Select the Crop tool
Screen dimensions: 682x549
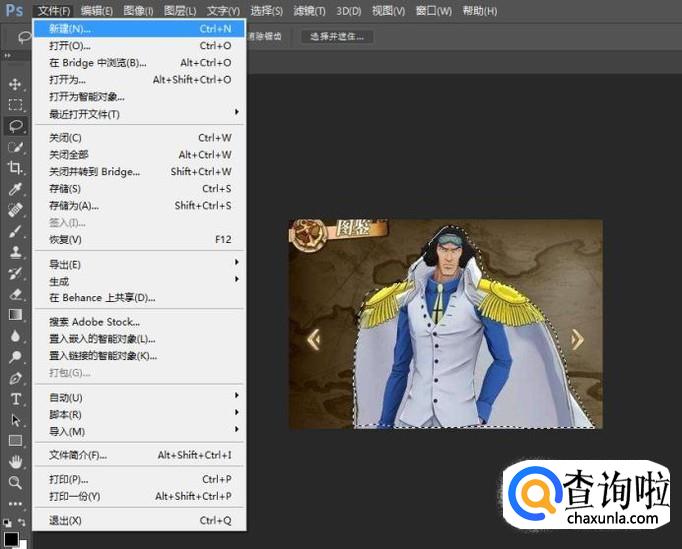click(15, 168)
